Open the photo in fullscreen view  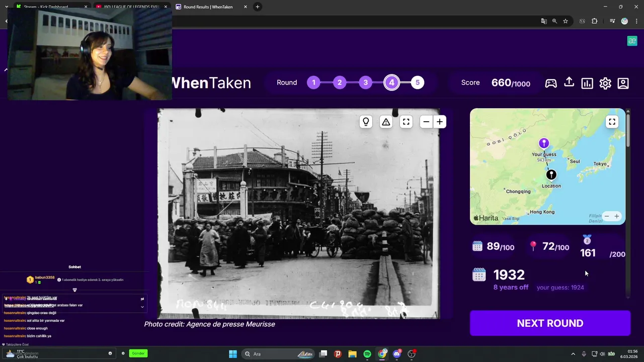pos(406,122)
